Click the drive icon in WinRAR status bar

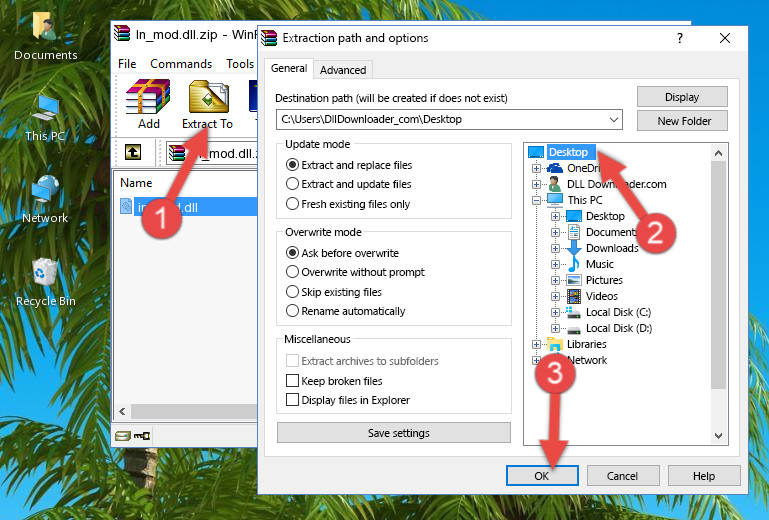pos(123,435)
